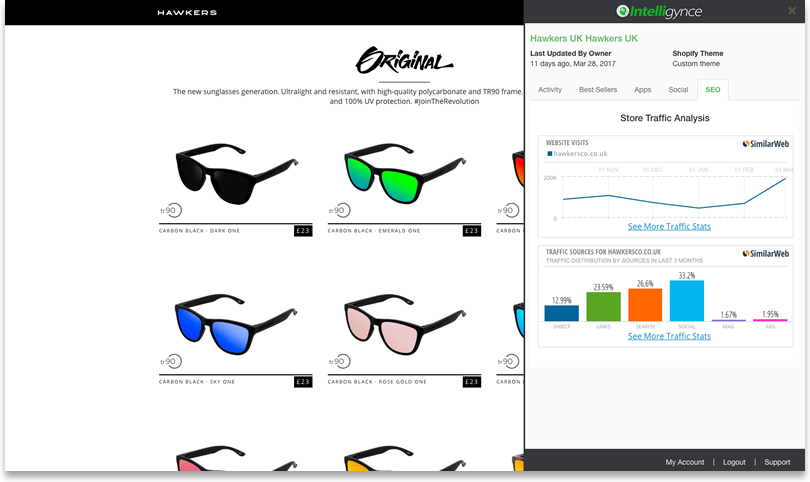
Task: Click the tr90 badge under Sky One sunglasses
Action: click(x=171, y=361)
